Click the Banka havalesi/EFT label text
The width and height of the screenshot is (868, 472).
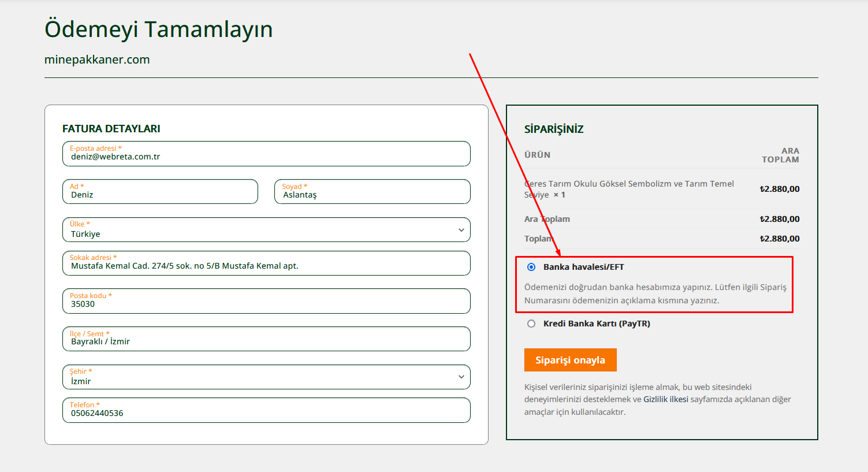click(x=584, y=267)
